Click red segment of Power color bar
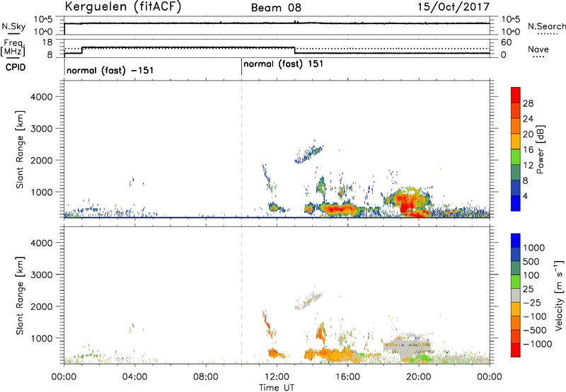Screen dimensions: 566x392 pos(516,95)
